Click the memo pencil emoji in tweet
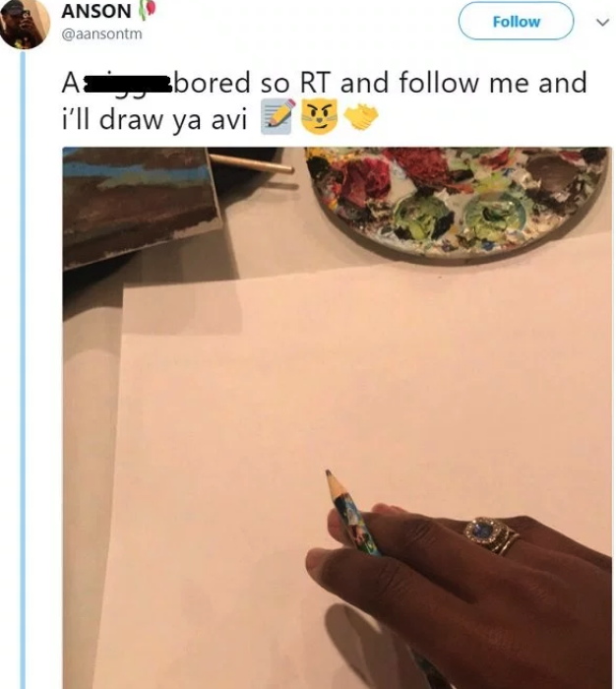This screenshot has height=689, width=616. point(277,117)
